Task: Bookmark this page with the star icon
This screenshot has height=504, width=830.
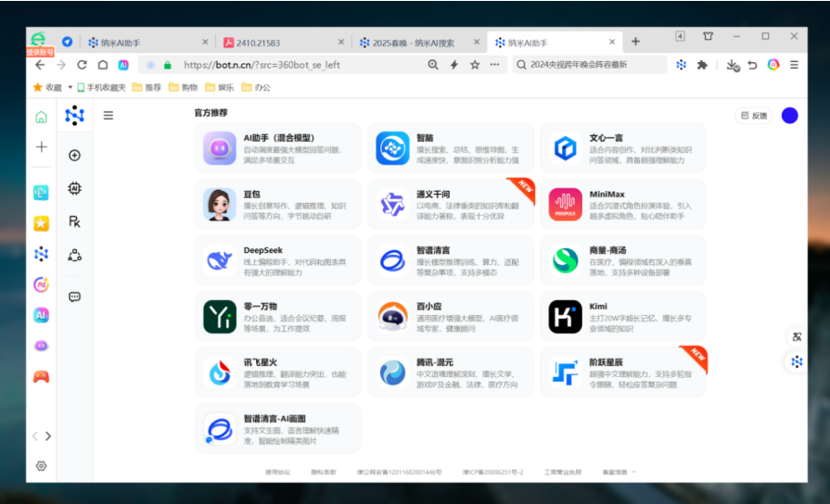Action: 474,65
